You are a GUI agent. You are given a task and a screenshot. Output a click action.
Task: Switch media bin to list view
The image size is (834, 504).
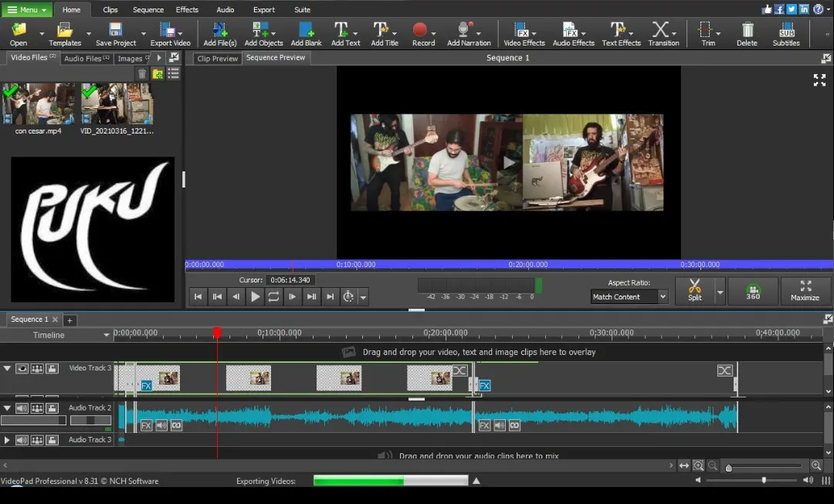174,74
